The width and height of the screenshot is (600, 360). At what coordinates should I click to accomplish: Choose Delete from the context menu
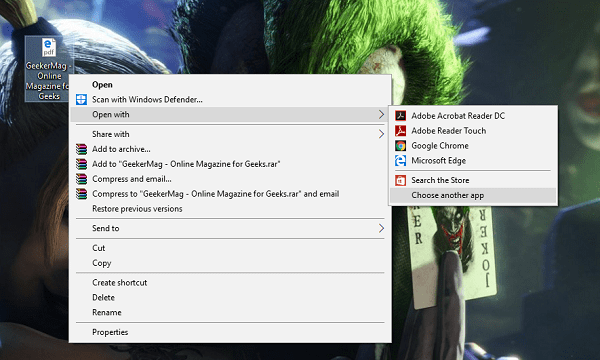pyautogui.click(x=230, y=297)
